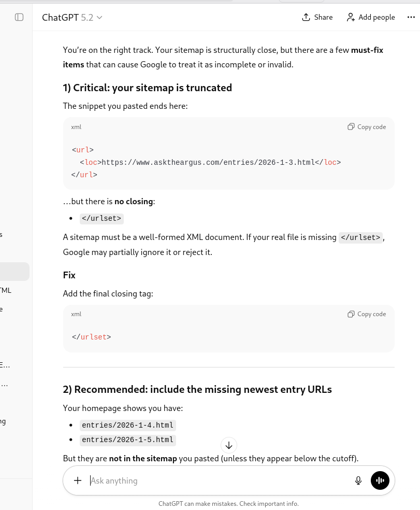The height and width of the screenshot is (510, 420).
Task: Click Add people to invite collaborators
Action: (370, 17)
